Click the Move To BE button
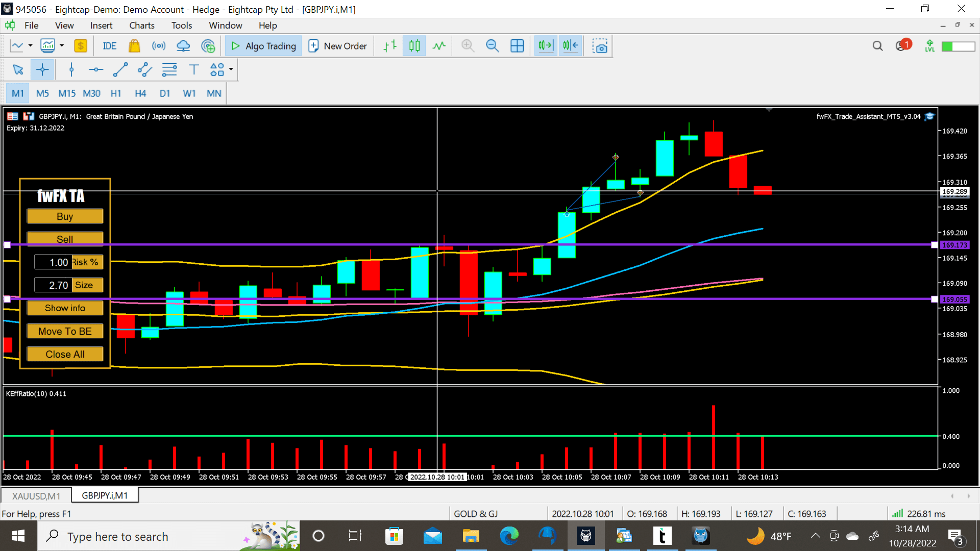980x551 pixels. click(65, 331)
